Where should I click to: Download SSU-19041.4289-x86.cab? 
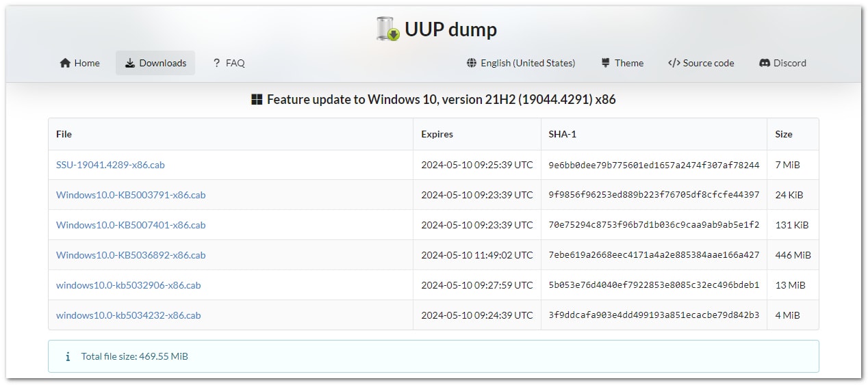point(110,165)
